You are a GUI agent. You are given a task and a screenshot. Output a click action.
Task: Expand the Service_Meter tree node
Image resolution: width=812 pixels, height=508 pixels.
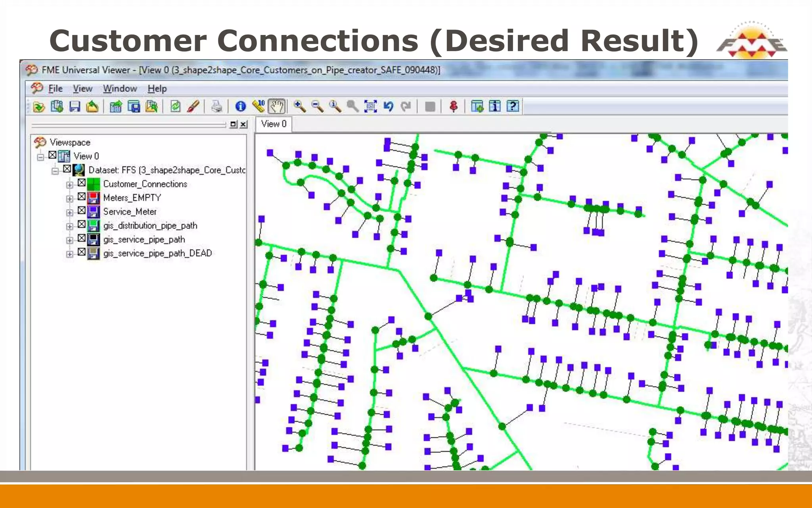[x=70, y=213]
